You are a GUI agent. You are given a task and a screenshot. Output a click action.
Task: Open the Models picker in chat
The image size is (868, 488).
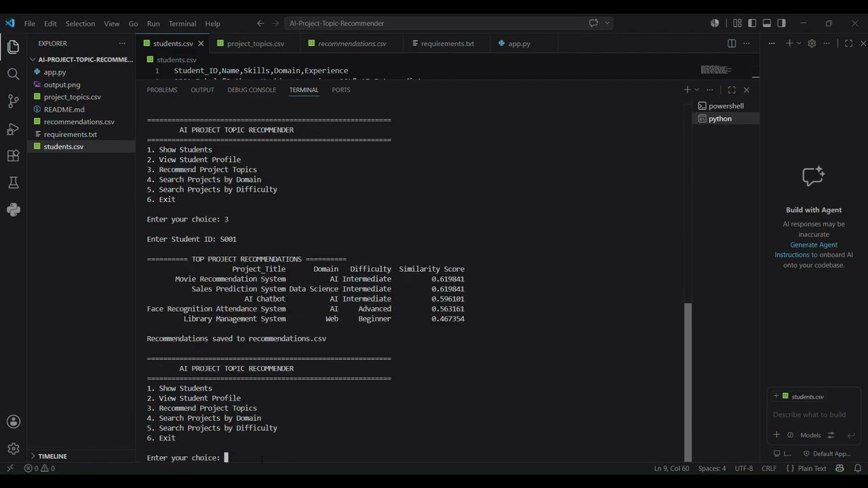click(x=810, y=435)
